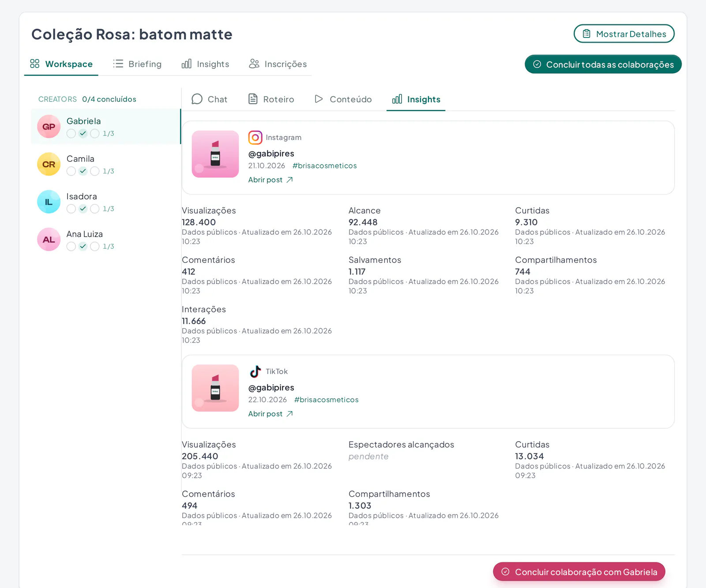Open the TikTok post via Abrir post

coord(270,414)
